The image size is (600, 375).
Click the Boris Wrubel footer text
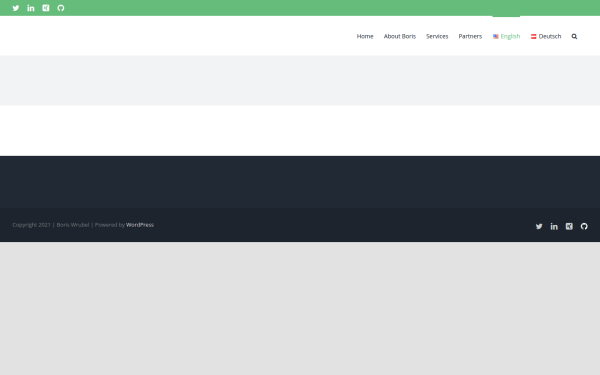(73, 225)
